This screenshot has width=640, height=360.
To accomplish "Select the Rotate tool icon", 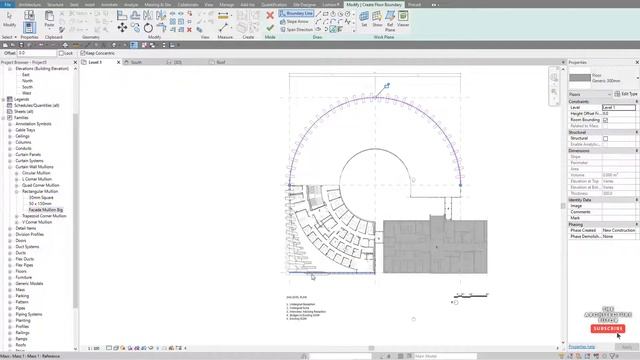I will [x=148, y=28].
